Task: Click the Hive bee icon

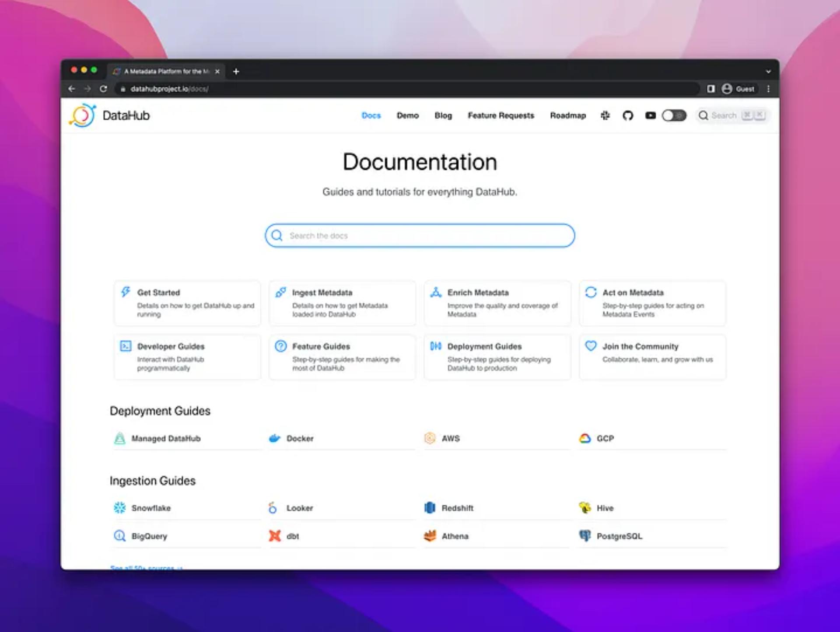Action: pos(584,507)
